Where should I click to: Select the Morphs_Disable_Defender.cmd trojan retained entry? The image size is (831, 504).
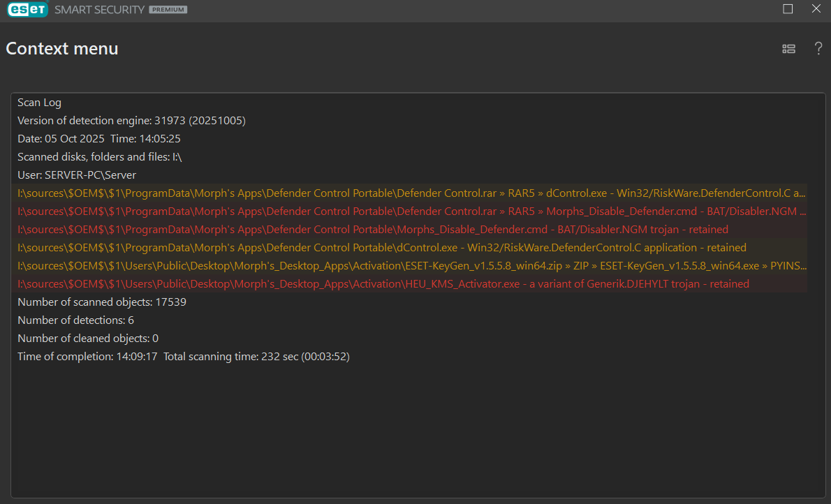pyautogui.click(x=373, y=229)
